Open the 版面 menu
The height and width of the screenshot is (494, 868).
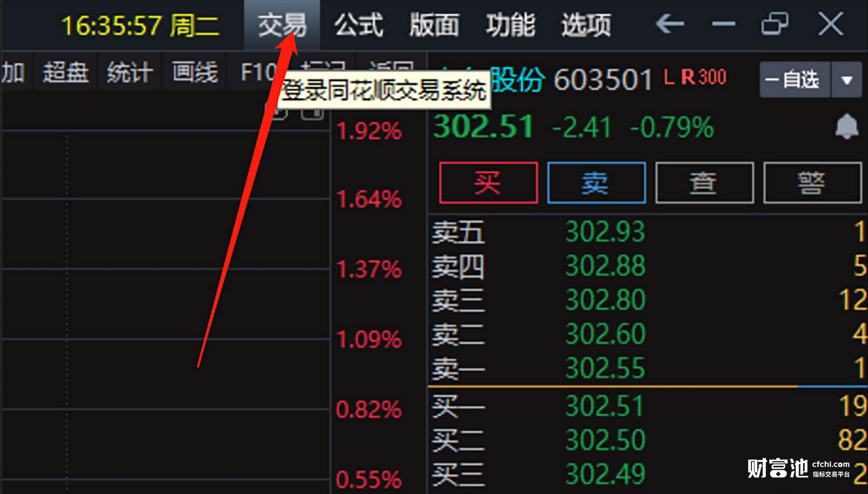click(x=434, y=25)
